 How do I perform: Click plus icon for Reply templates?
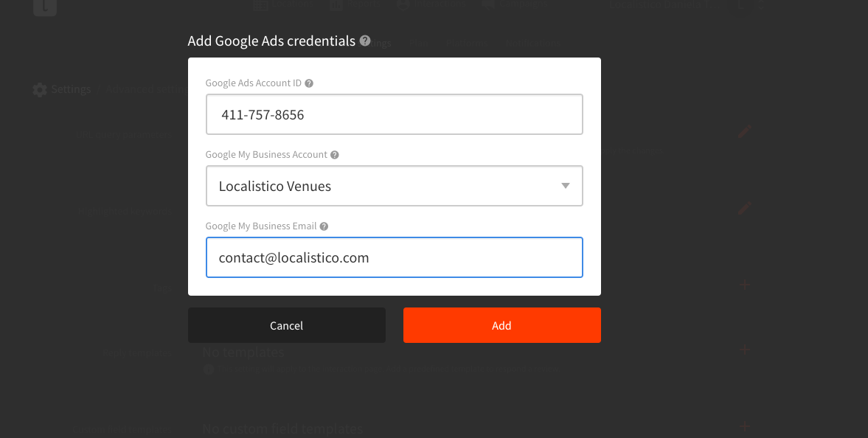745,350
